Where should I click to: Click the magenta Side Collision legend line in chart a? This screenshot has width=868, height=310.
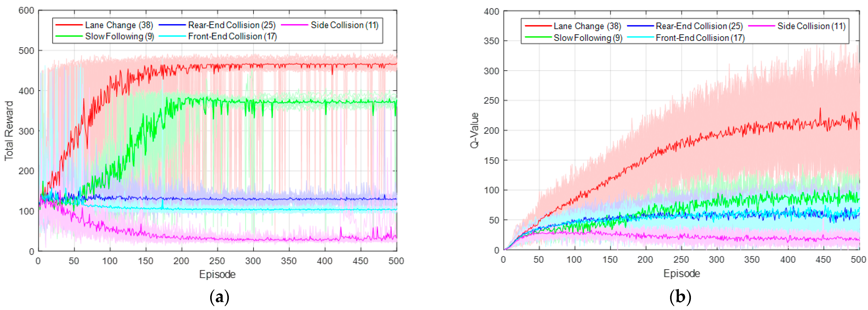pyautogui.click(x=294, y=25)
